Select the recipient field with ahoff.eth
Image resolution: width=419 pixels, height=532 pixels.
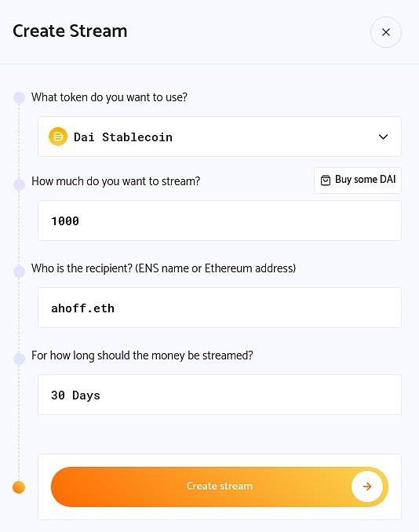[220, 308]
